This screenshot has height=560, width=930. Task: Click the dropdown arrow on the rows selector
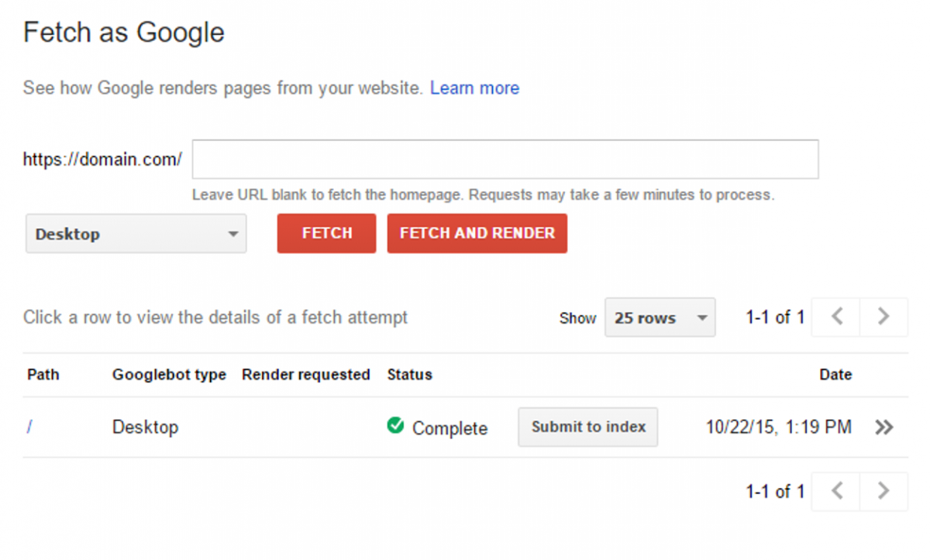click(702, 317)
